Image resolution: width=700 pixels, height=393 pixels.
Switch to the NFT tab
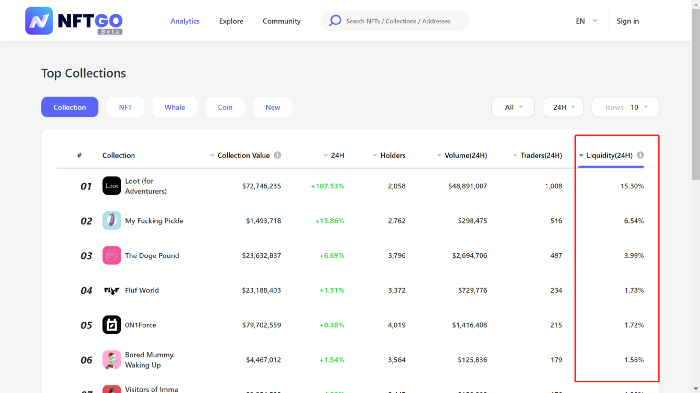125,107
